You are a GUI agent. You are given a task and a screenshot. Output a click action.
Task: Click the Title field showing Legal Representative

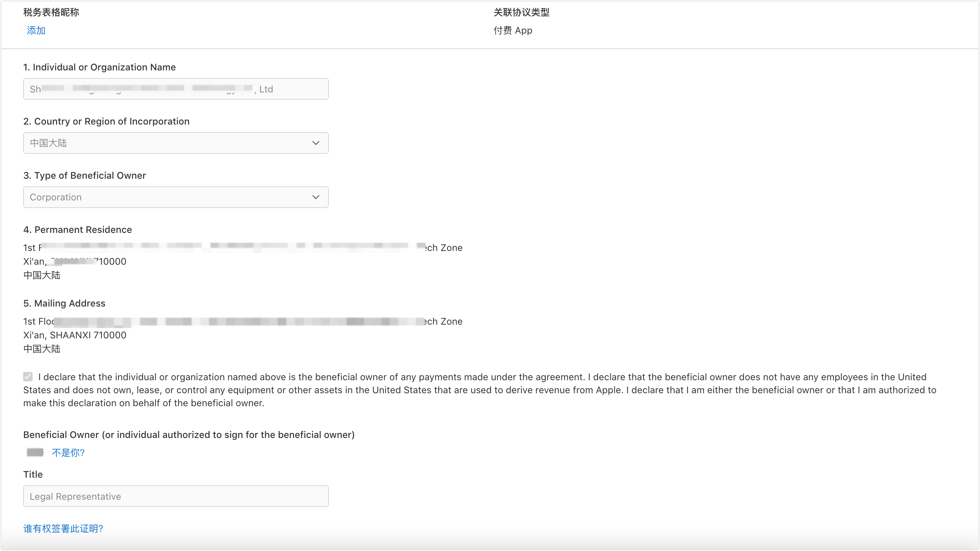point(175,496)
